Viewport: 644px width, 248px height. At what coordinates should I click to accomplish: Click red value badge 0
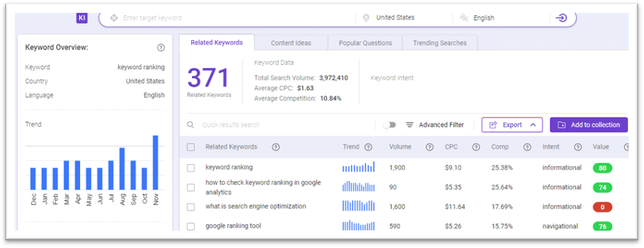coord(602,207)
